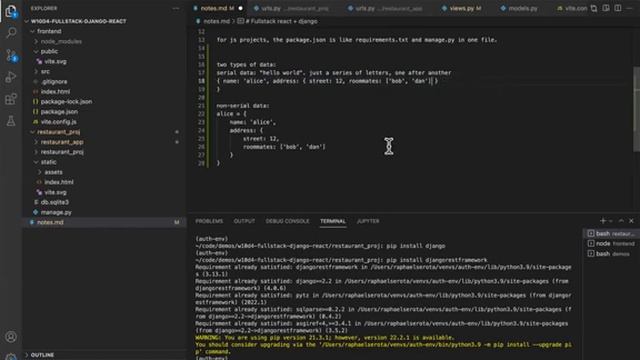640x360 pixels.
Task: Open the Explorer view in activity bar
Action: click(11, 11)
